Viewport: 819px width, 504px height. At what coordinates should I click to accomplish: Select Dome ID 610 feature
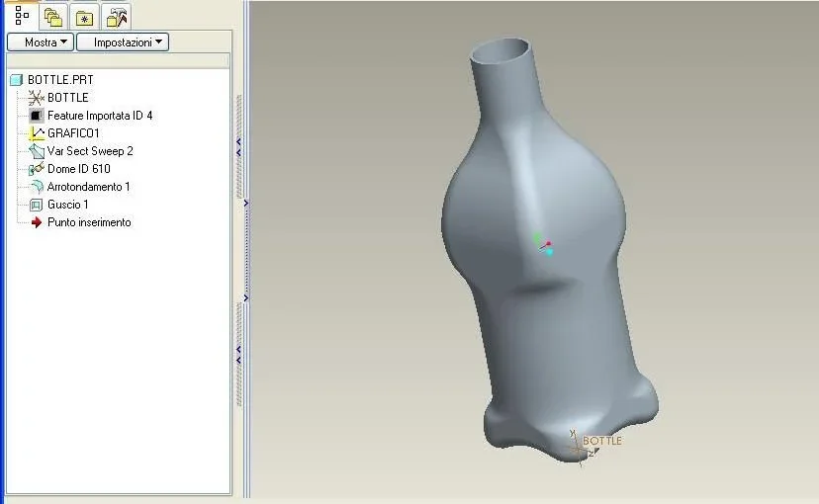[x=79, y=169]
